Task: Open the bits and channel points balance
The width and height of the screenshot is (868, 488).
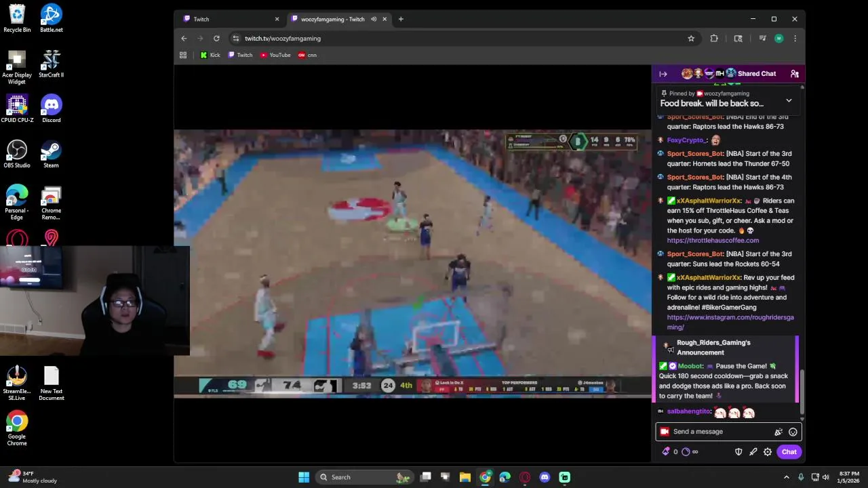Action: [680, 452]
